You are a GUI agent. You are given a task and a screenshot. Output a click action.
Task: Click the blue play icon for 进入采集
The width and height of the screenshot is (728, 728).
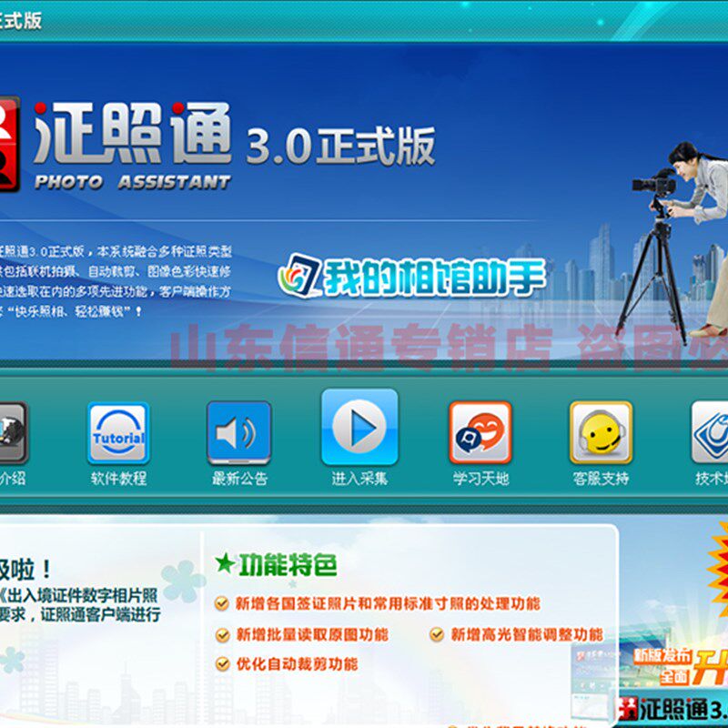pos(359,427)
